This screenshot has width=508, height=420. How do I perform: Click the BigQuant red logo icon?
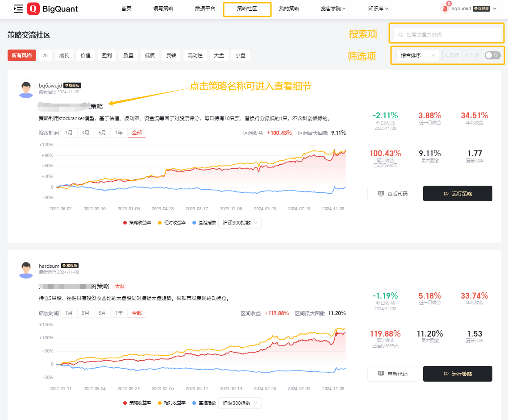click(x=33, y=9)
